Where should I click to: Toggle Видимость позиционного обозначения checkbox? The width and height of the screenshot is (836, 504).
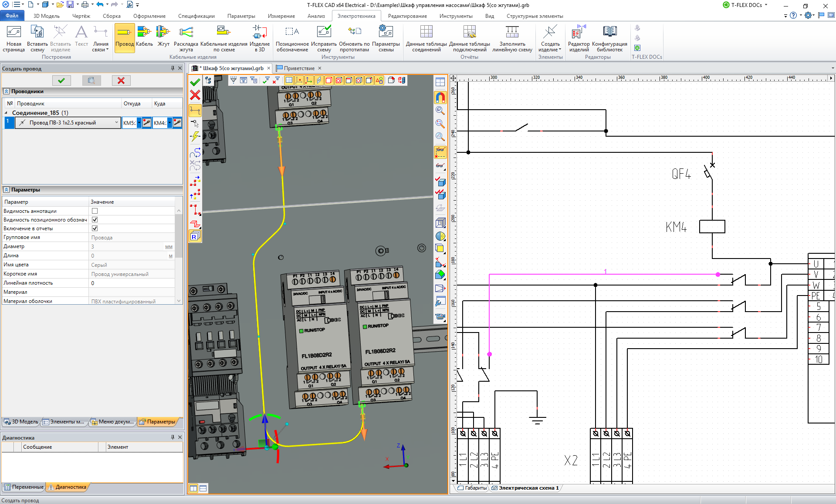95,220
